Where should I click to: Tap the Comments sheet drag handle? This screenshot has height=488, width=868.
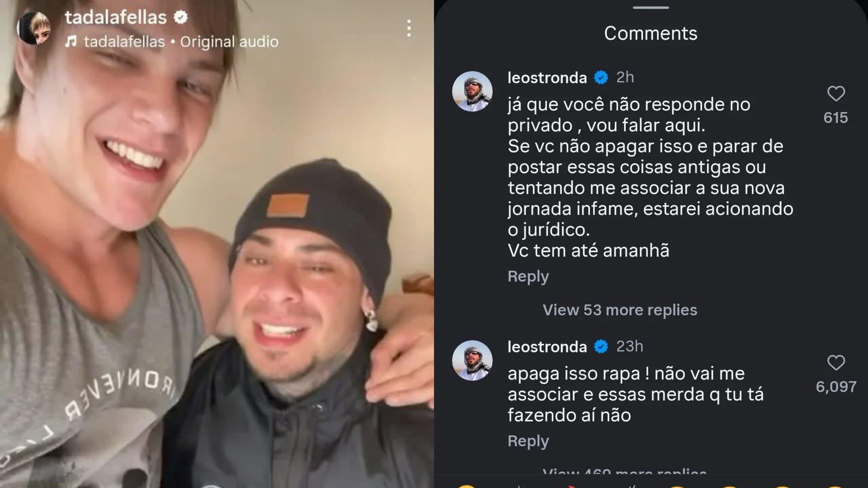pos(651,7)
